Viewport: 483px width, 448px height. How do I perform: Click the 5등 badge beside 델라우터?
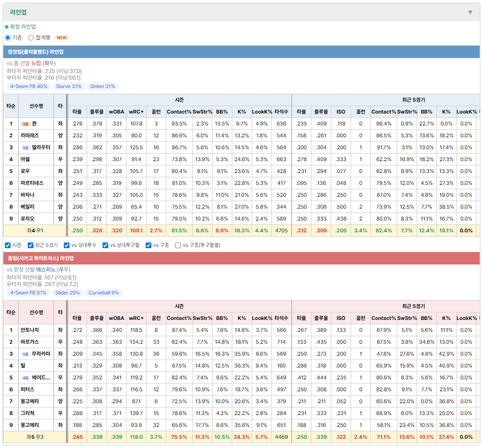(x=25, y=147)
